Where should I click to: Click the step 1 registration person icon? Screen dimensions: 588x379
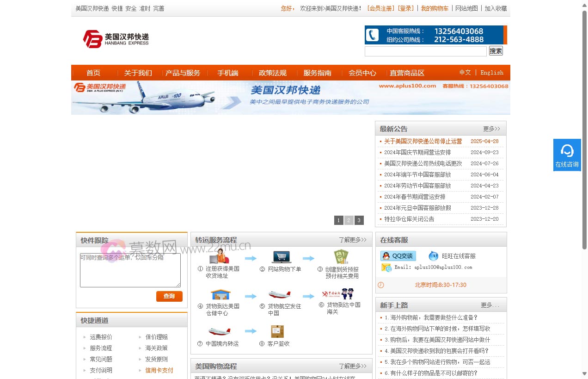(x=219, y=256)
